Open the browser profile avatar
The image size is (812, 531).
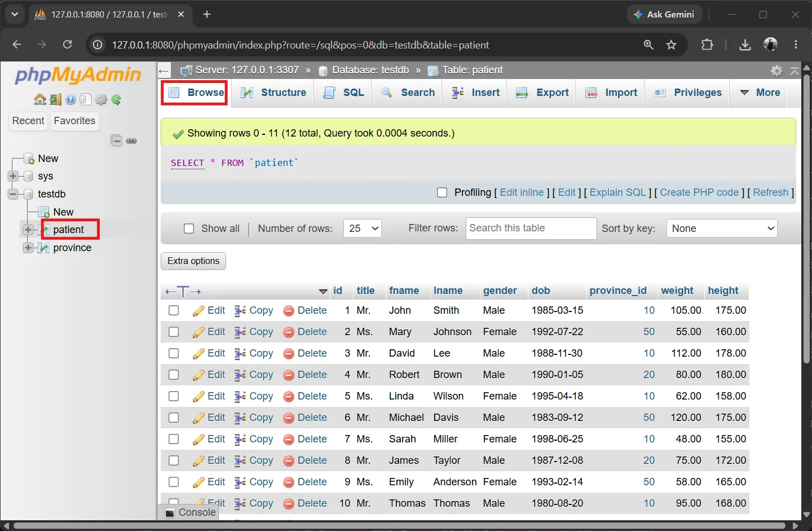pos(770,45)
